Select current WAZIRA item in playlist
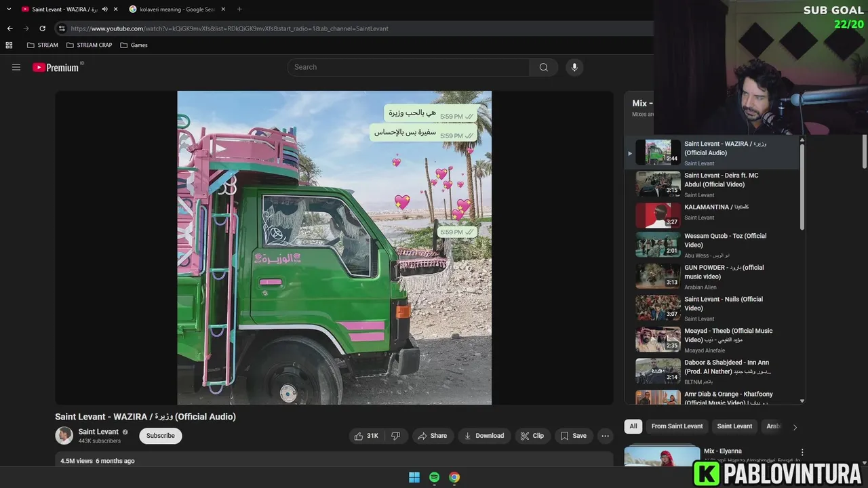The width and height of the screenshot is (868, 488). click(x=712, y=153)
